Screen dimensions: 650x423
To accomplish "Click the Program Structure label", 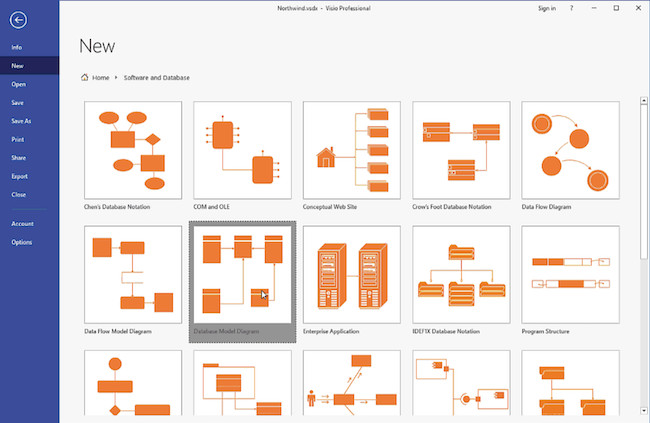I will (546, 331).
